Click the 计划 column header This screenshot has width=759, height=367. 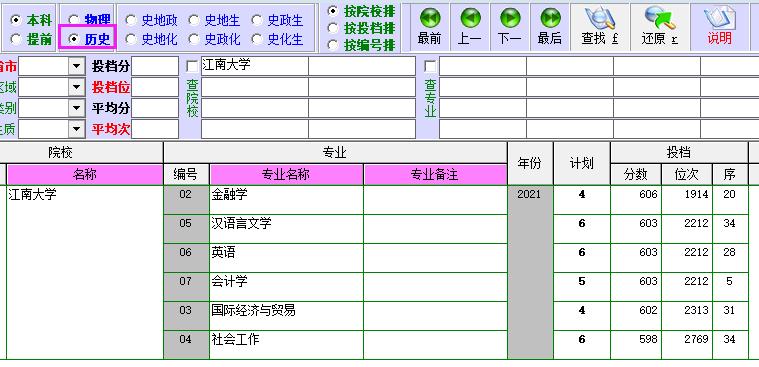coord(581,164)
